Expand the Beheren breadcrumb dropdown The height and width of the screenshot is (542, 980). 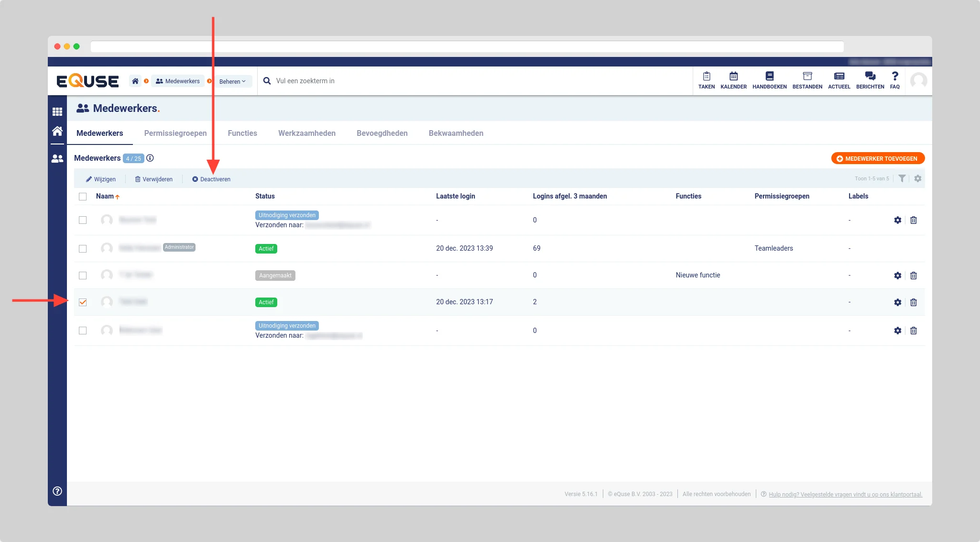(232, 81)
